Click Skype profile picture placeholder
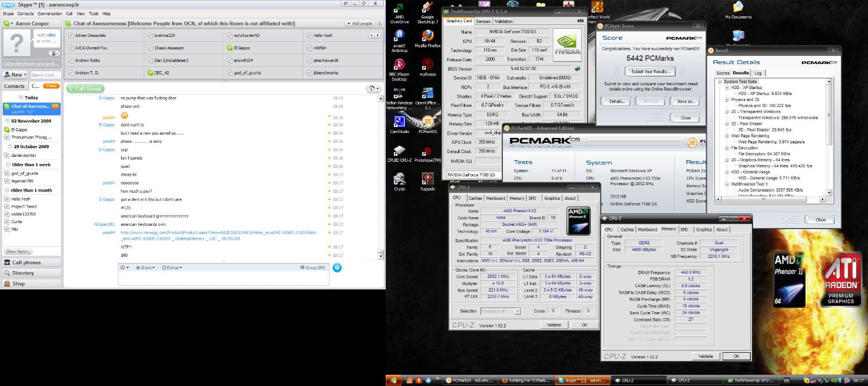The height and width of the screenshot is (386, 868). tap(16, 43)
